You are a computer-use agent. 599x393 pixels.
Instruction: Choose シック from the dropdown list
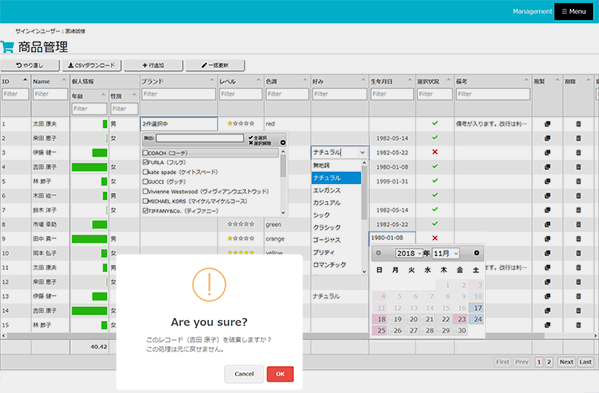(336, 215)
